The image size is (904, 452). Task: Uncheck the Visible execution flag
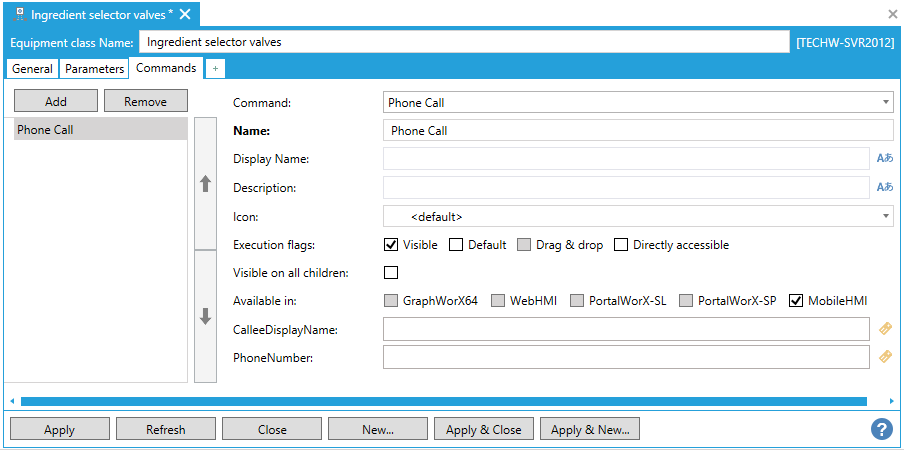pyautogui.click(x=391, y=245)
